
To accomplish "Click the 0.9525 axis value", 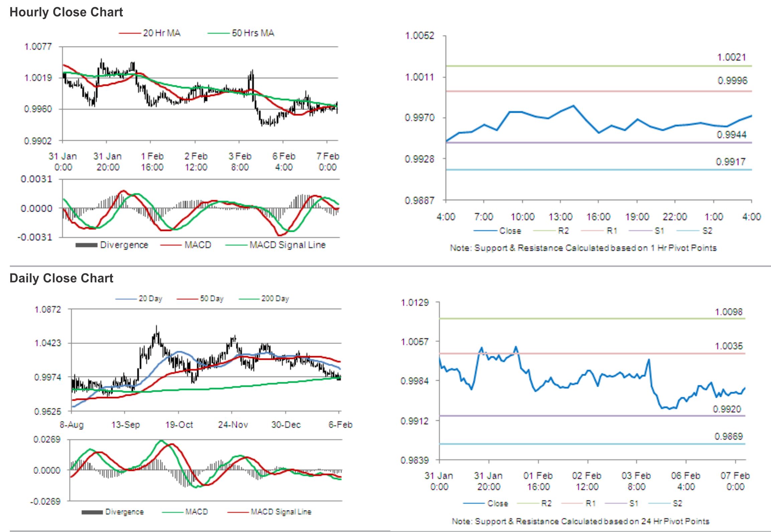I will pyautogui.click(x=48, y=411).
